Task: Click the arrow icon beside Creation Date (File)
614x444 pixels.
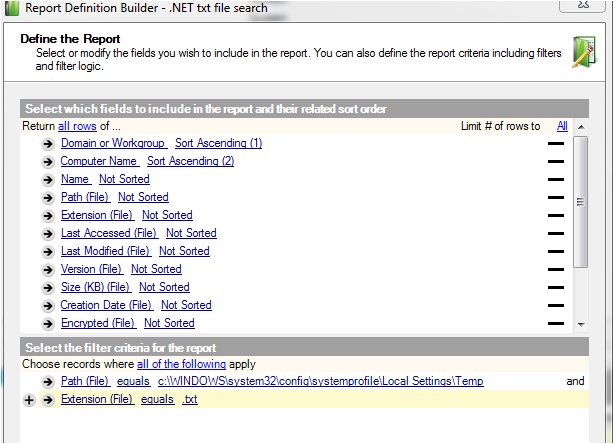Action: [x=48, y=306]
